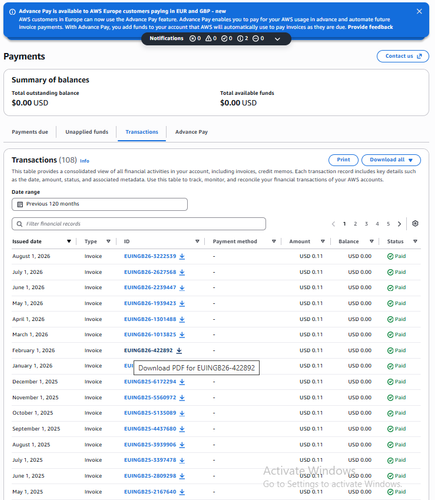Open invoice EUINGB26-3222539 link
The image size is (435, 500).
point(150,256)
